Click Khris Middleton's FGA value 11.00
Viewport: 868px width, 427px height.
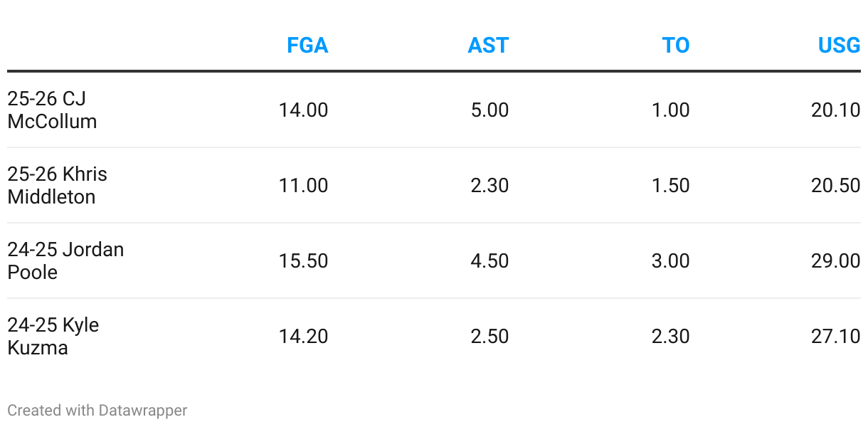point(303,186)
